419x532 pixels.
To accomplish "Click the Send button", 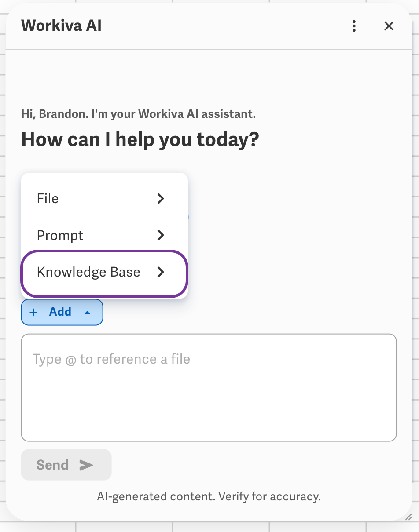I will click(66, 465).
